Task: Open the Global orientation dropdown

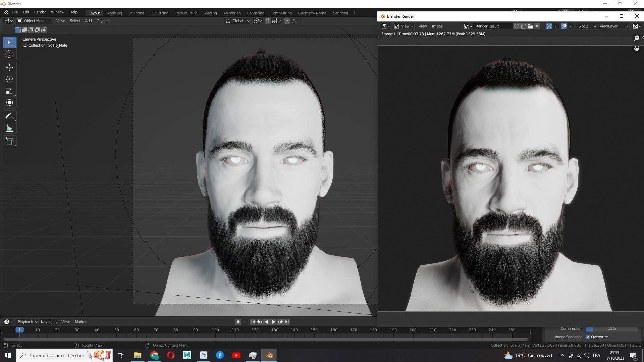Action: tap(237, 21)
